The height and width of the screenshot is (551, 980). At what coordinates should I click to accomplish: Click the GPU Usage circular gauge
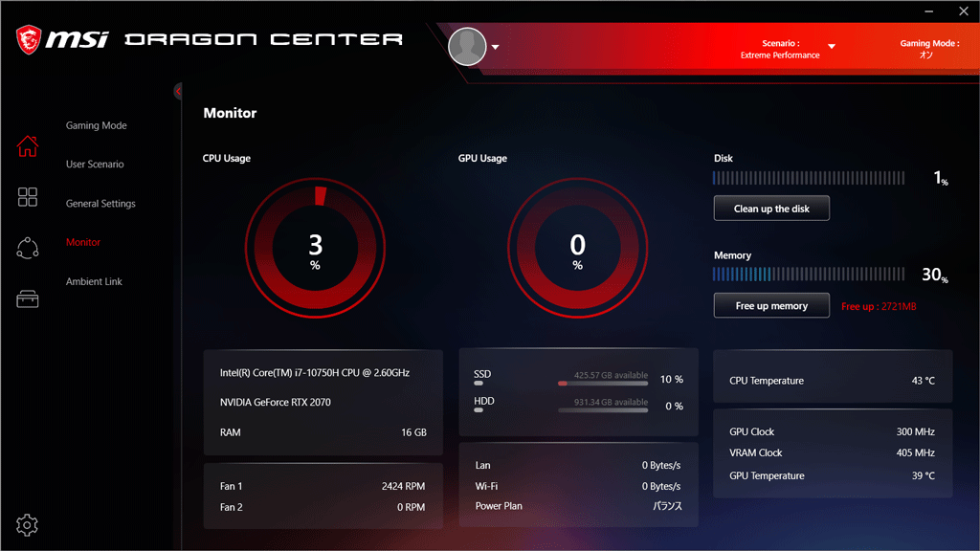[577, 248]
